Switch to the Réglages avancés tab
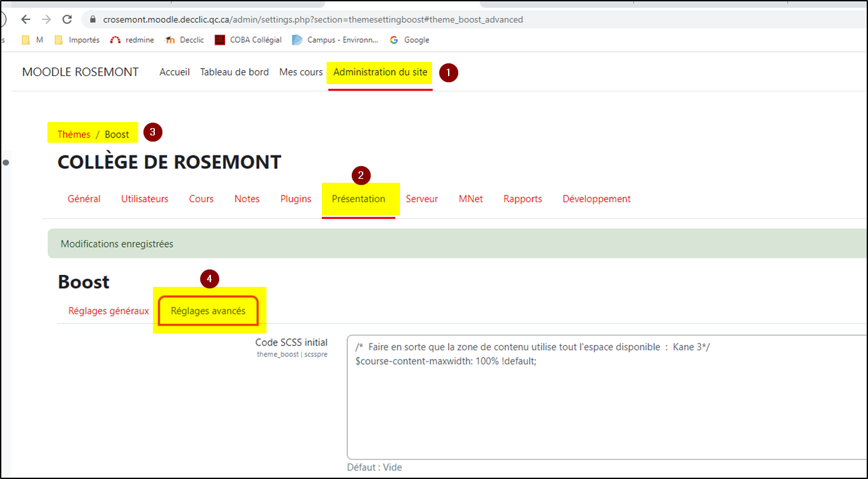Image resolution: width=868 pixels, height=479 pixels. click(x=208, y=311)
